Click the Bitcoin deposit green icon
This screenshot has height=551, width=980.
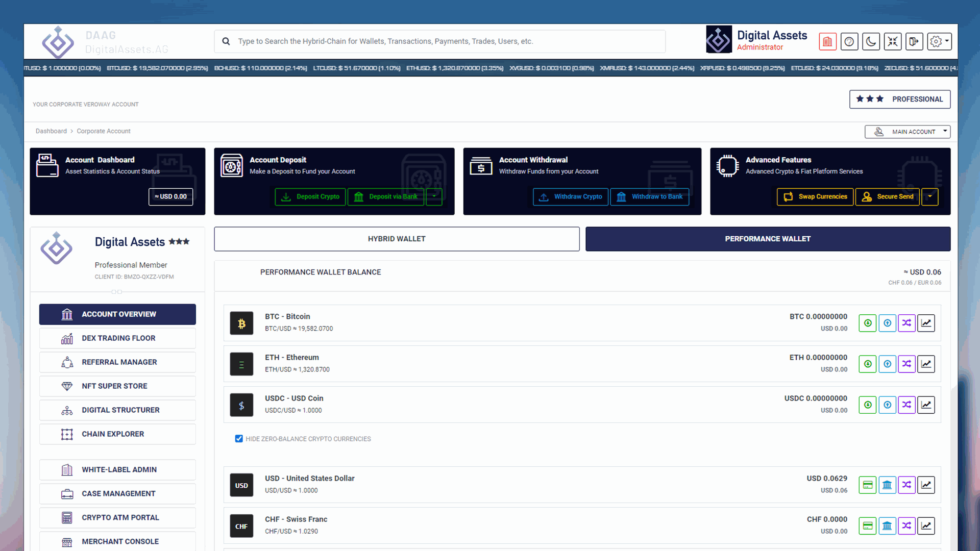[x=867, y=323]
